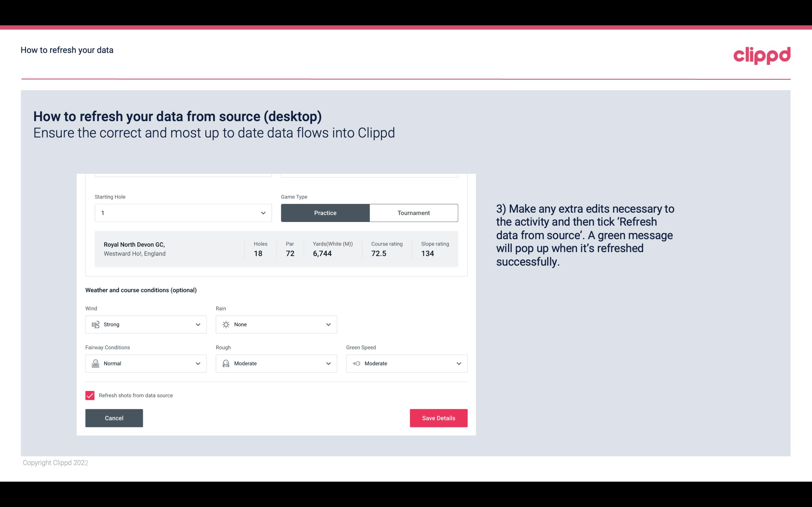Image resolution: width=812 pixels, height=507 pixels.
Task: Select the Tournament game type toggle
Action: [413, 213]
